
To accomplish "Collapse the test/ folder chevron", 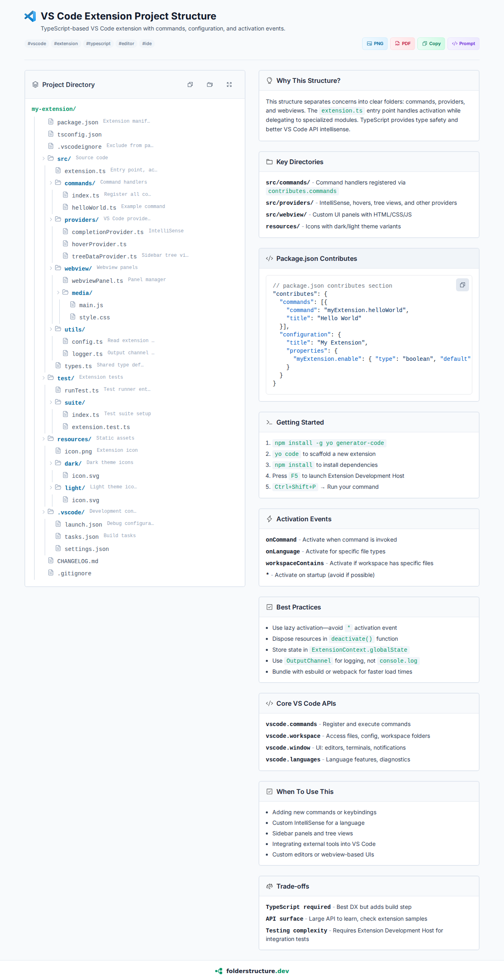I will (x=43, y=378).
